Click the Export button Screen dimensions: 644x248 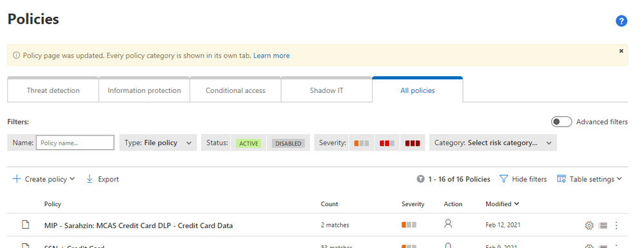click(x=102, y=179)
